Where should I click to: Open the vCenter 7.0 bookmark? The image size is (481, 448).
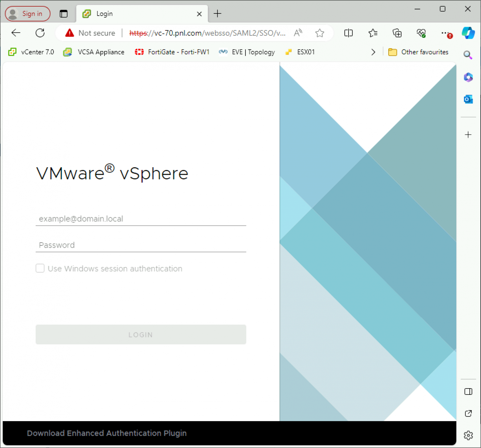pos(31,52)
